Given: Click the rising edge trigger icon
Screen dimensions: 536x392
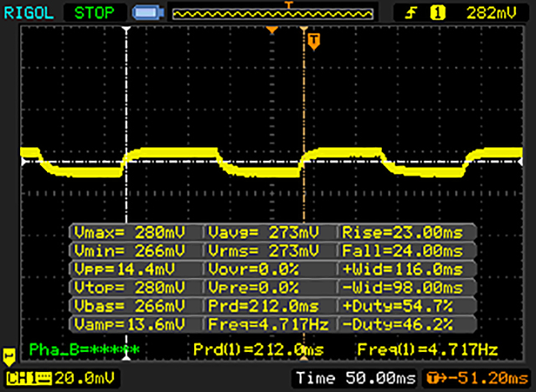Looking at the screenshot, I should click(x=411, y=13).
